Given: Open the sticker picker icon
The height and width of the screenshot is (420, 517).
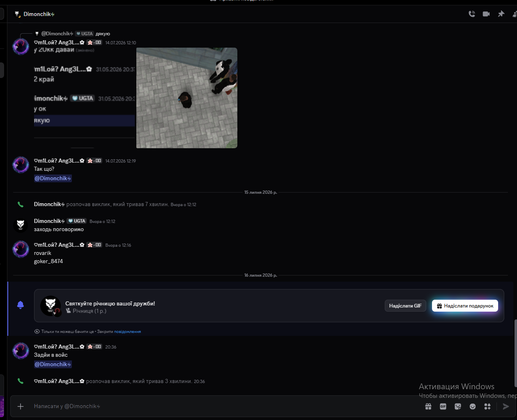Looking at the screenshot, I should [458, 406].
